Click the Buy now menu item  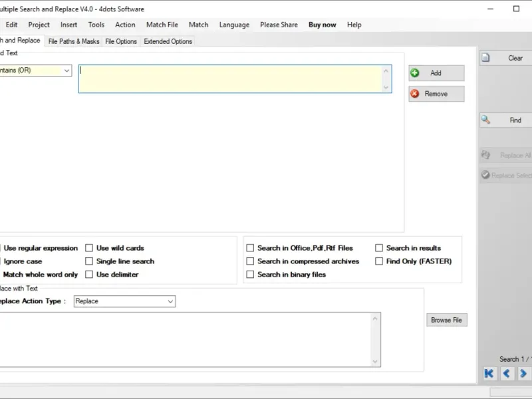pos(323,25)
